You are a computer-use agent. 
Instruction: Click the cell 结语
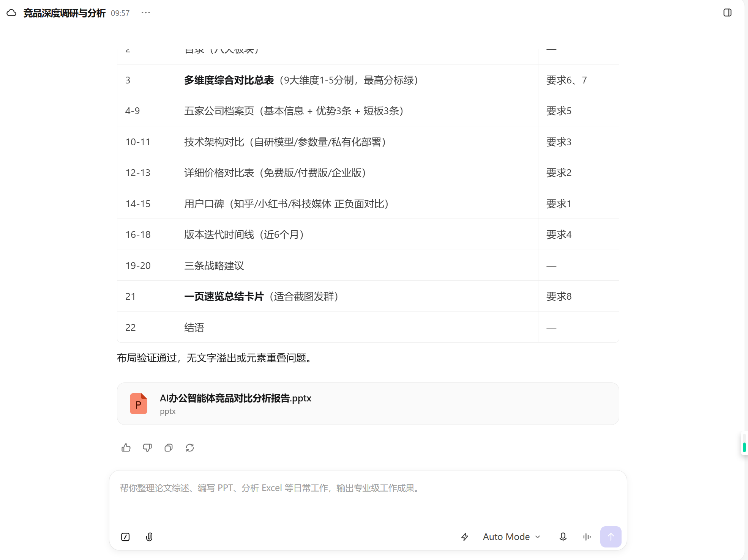357,327
